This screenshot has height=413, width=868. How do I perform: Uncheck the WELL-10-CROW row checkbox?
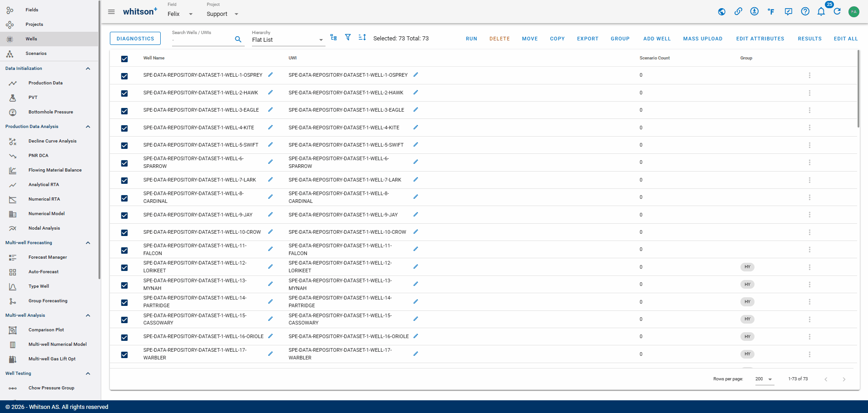(x=124, y=233)
